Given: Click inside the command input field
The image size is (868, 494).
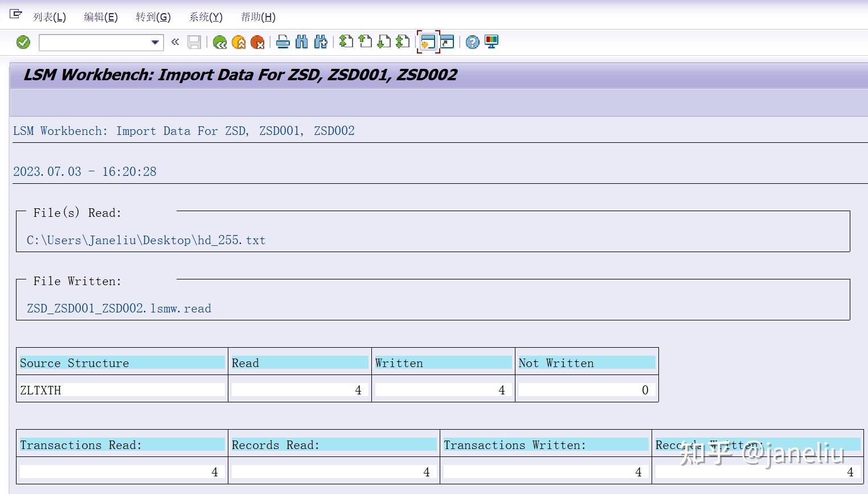Looking at the screenshot, I should click(94, 42).
